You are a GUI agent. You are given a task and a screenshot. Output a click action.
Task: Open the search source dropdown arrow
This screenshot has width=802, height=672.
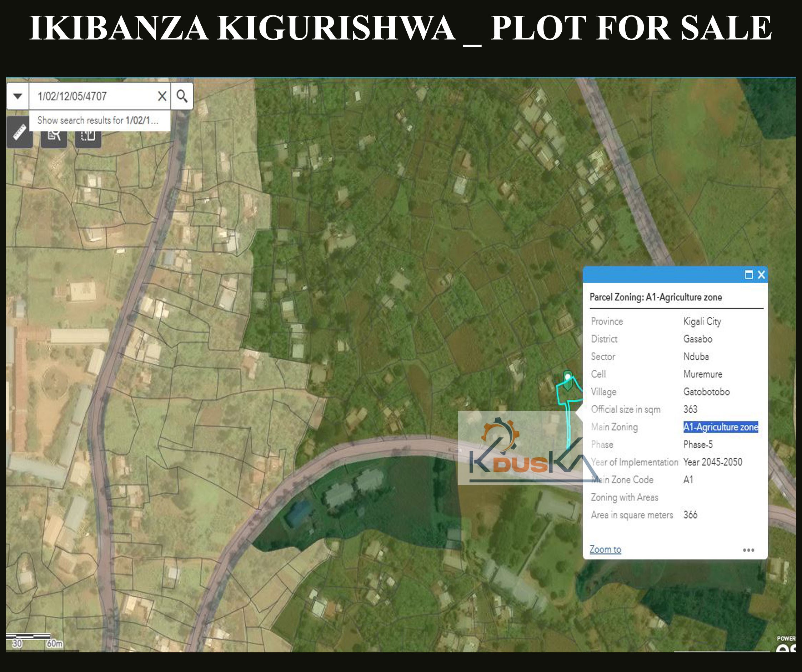[x=17, y=96]
